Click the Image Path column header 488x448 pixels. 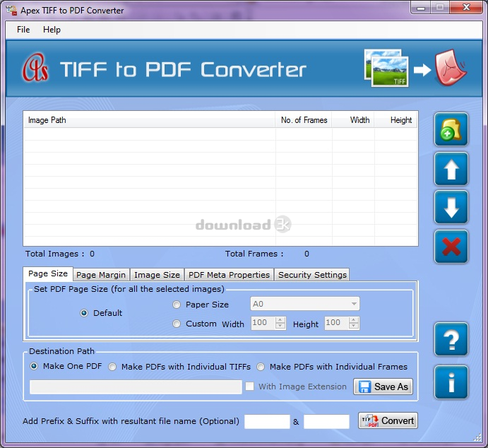(x=150, y=120)
